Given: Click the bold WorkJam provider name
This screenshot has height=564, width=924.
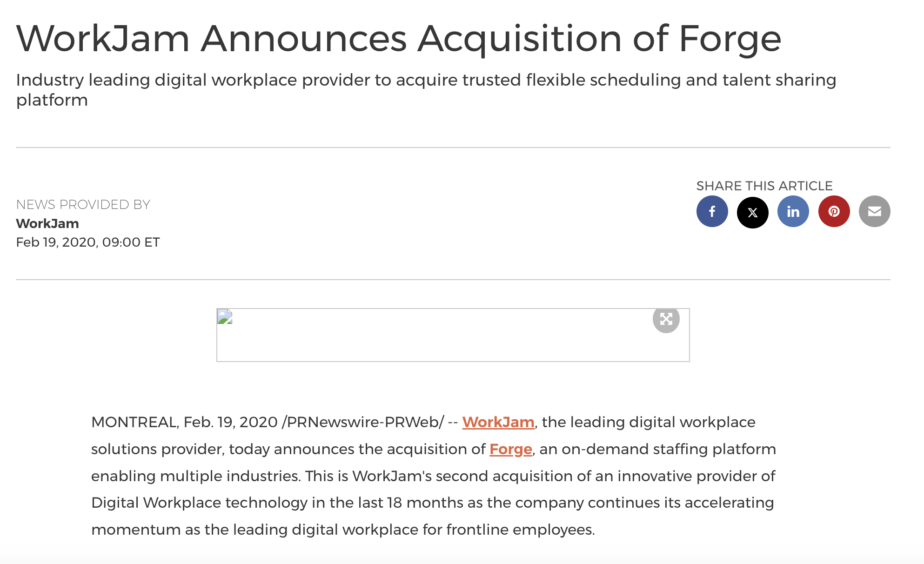Looking at the screenshot, I should (47, 223).
